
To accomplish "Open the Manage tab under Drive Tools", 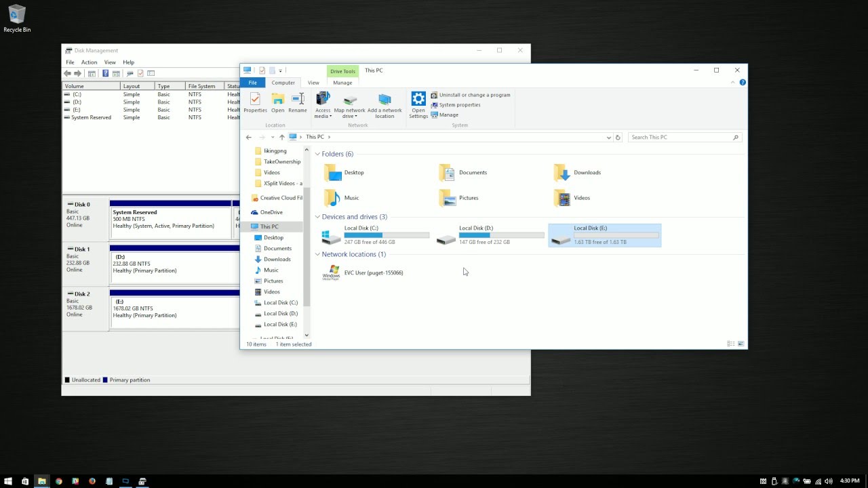I will [342, 83].
